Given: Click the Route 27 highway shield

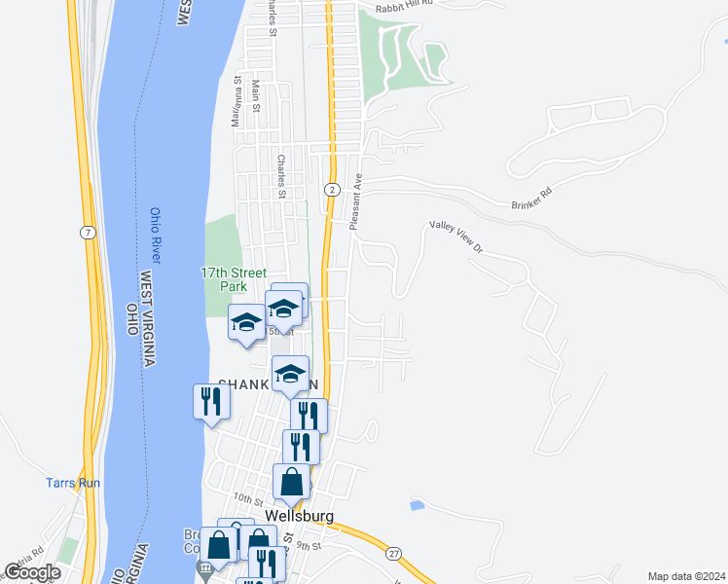Looking at the screenshot, I should tap(394, 554).
